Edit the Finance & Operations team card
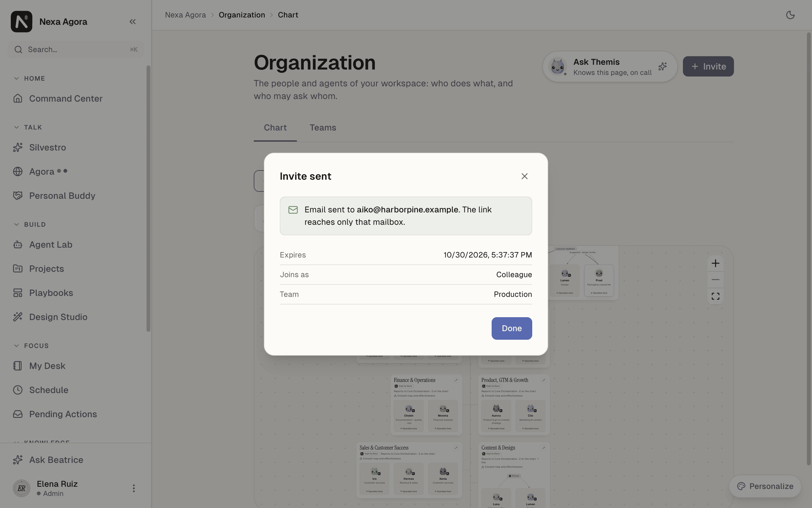This screenshot has width=812, height=508. click(x=456, y=380)
